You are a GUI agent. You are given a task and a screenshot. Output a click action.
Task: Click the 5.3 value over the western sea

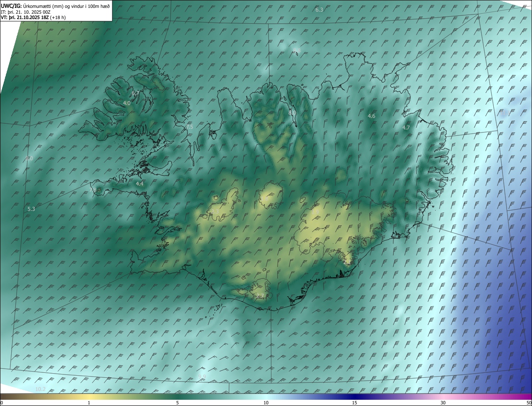point(31,209)
